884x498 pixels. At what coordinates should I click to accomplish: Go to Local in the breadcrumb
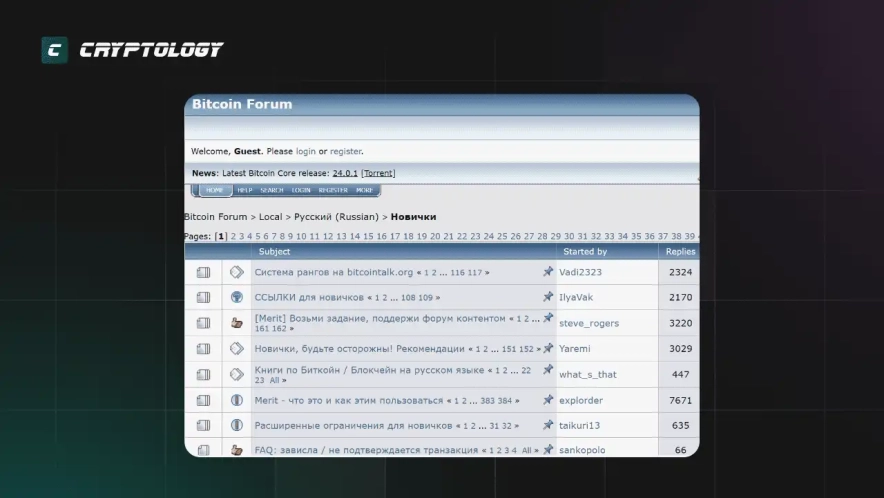click(x=270, y=217)
